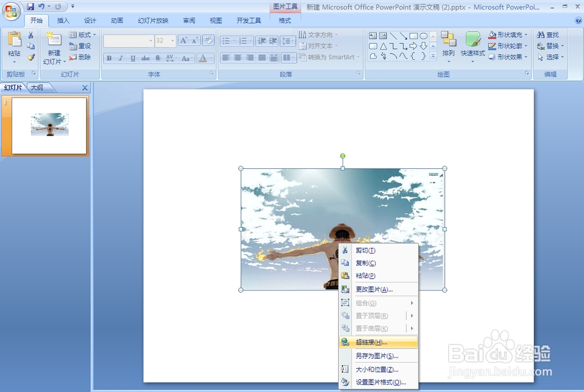Open the Font dialog launcher
Viewport: 584px width, 392px height.
click(211, 74)
